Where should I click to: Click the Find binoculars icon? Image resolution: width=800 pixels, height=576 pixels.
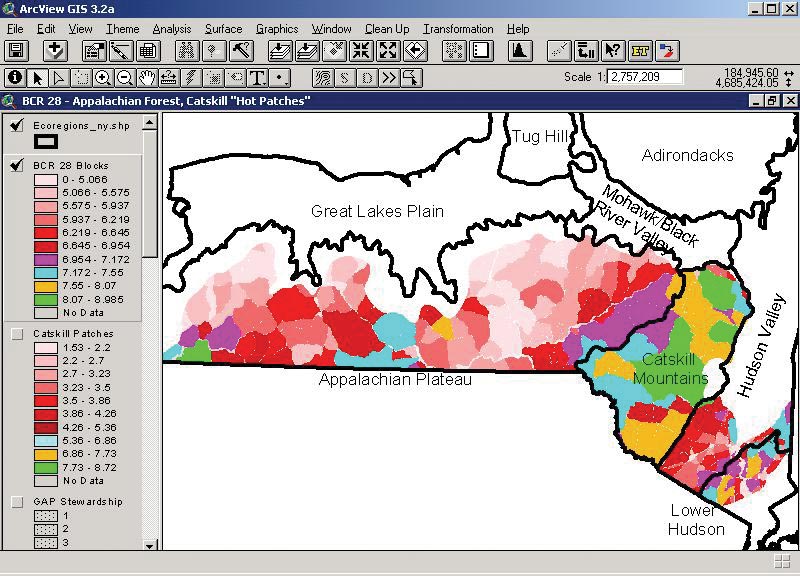(x=187, y=51)
